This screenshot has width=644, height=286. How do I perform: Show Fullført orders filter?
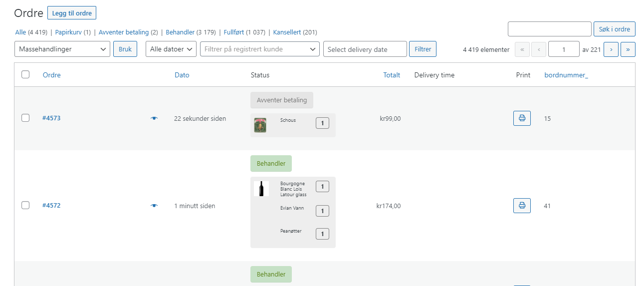point(234,32)
